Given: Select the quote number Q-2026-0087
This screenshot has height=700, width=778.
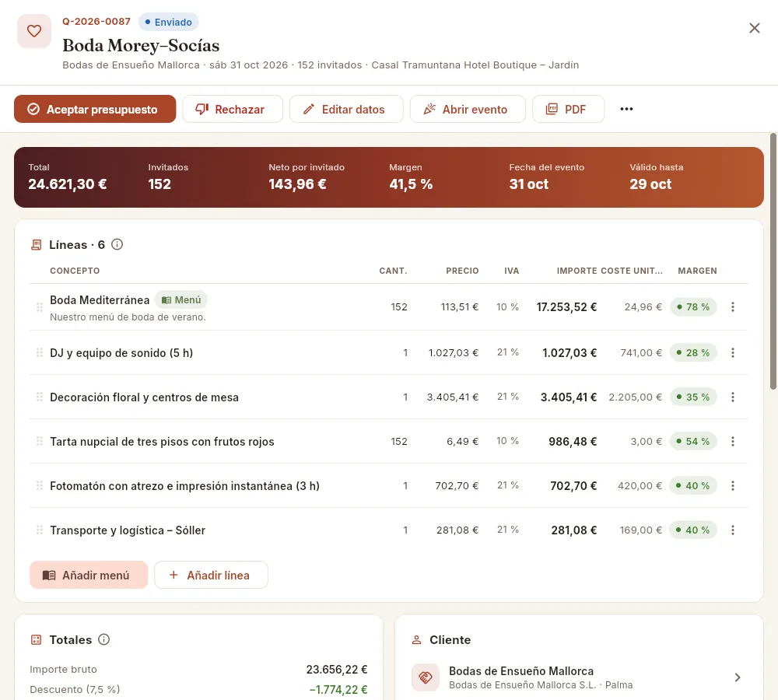Looking at the screenshot, I should coord(96,22).
